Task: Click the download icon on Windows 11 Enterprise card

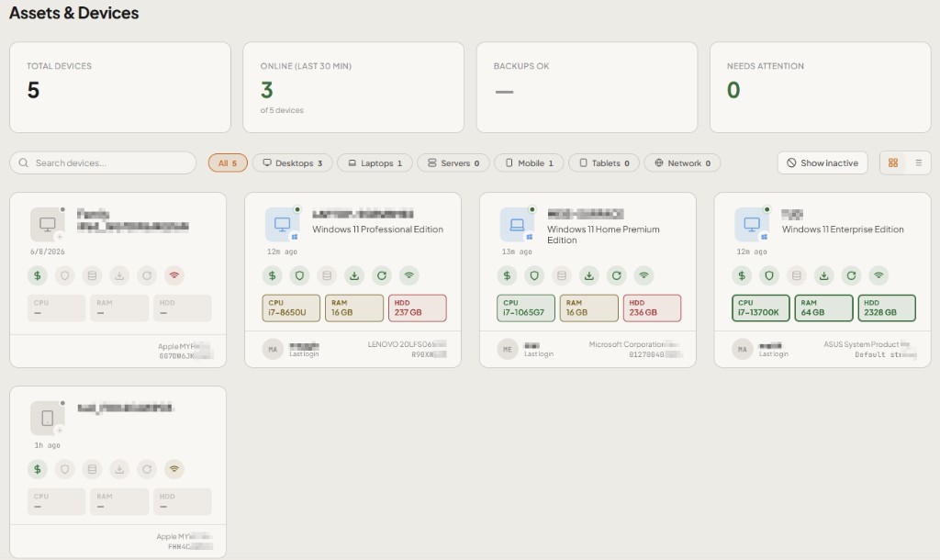Action: click(824, 275)
